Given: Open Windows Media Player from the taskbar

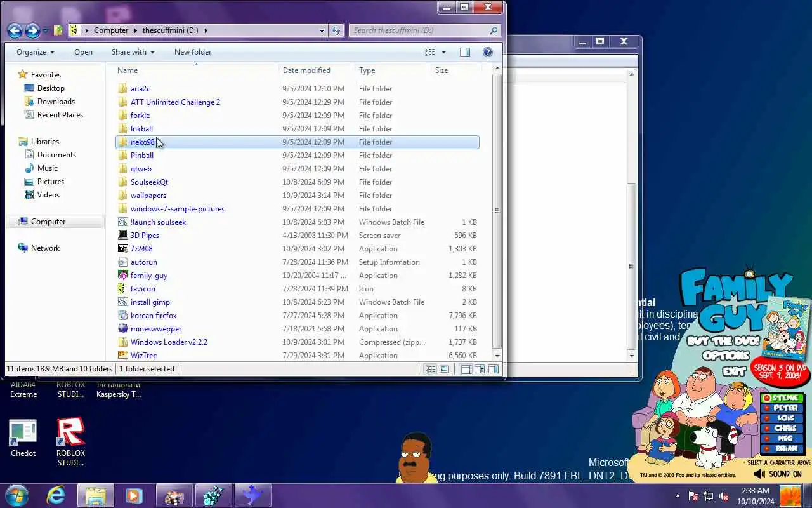Looking at the screenshot, I should (134, 495).
